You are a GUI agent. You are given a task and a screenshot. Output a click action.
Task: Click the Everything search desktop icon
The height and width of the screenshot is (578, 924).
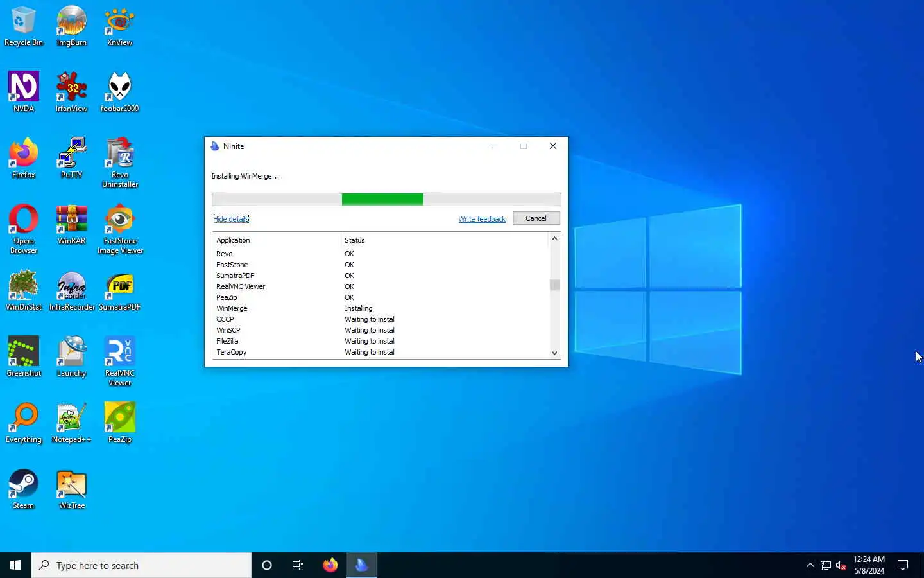click(24, 423)
